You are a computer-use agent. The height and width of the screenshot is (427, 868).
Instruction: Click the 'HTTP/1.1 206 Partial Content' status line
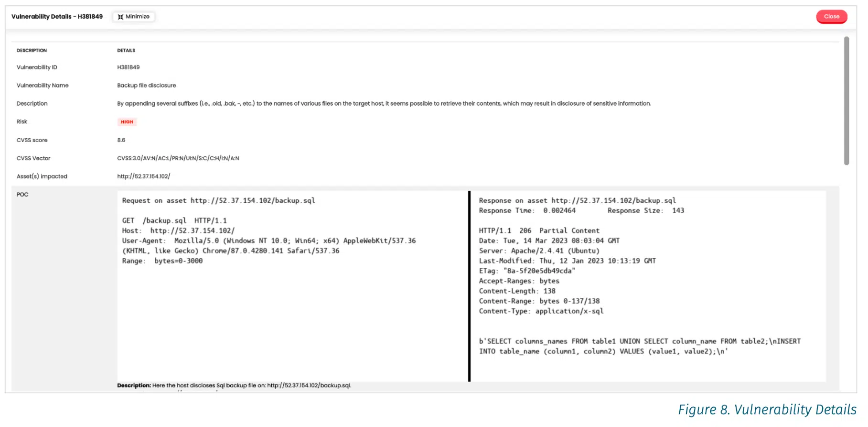click(x=539, y=231)
